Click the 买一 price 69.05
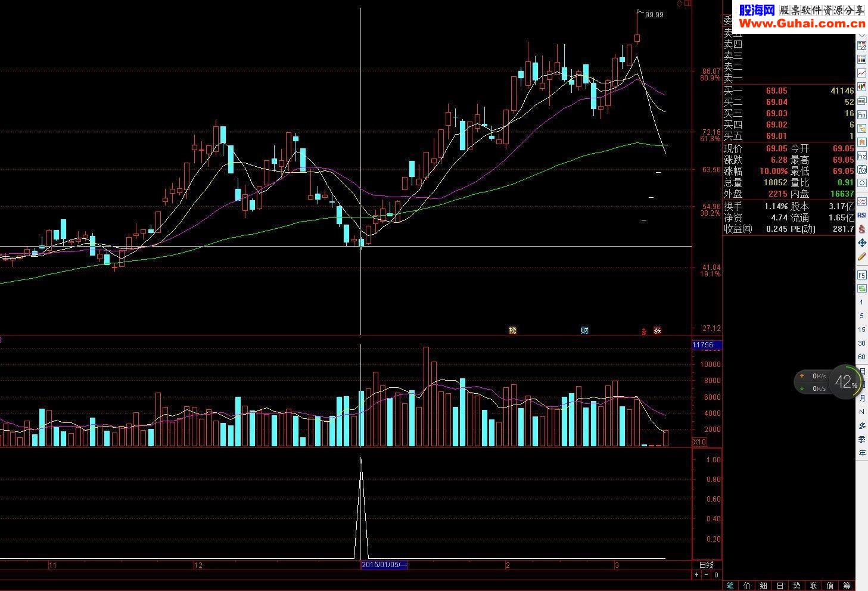The image size is (868, 591). [777, 91]
